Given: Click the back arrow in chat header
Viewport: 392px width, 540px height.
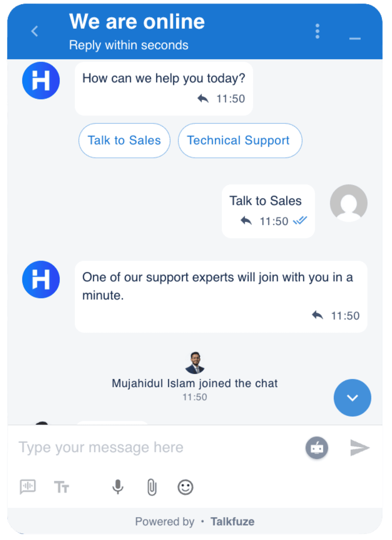Looking at the screenshot, I should tap(35, 31).
